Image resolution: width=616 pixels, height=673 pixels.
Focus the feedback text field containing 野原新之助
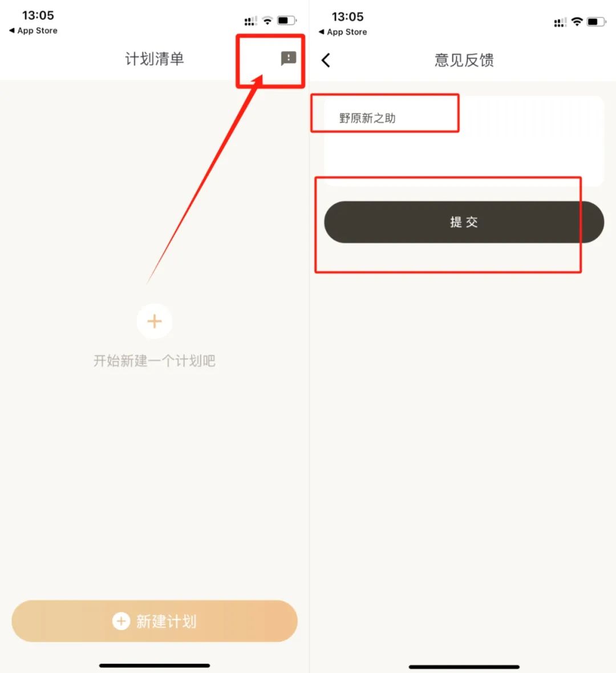coord(464,141)
